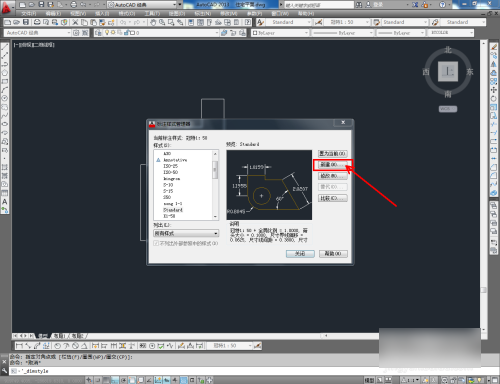This screenshot has width=500, height=384.
Task: Switch to the Layout1 tab
Action: tap(60, 336)
